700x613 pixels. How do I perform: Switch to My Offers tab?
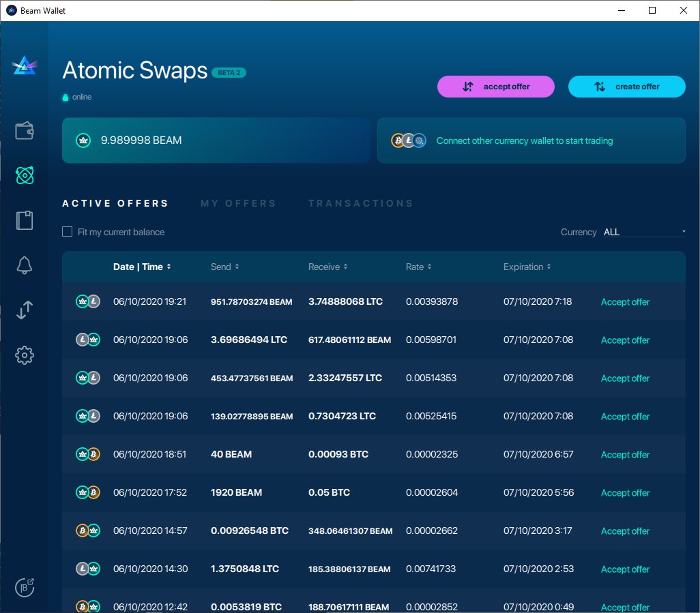[238, 203]
